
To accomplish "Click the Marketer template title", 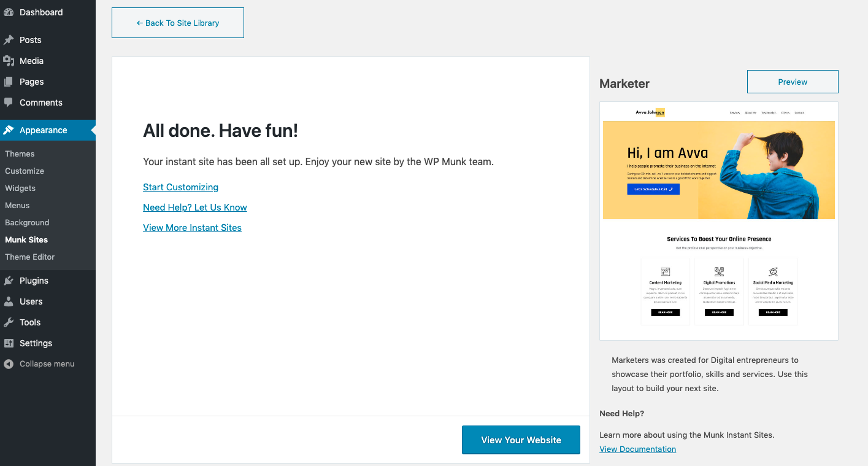I will click(624, 83).
